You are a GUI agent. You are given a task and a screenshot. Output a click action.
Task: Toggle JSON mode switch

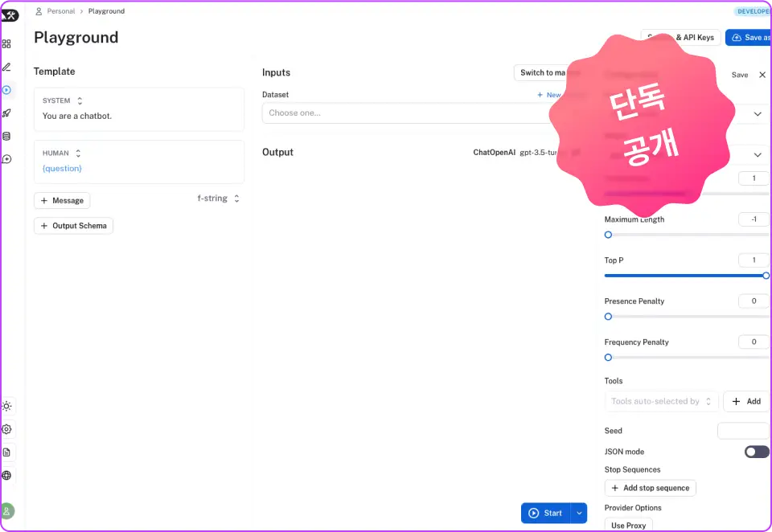coord(756,452)
